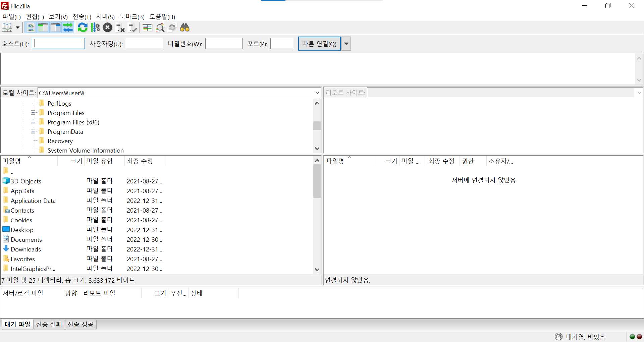Select Recovery folder in local tree
This screenshot has width=644, height=342.
[60, 141]
